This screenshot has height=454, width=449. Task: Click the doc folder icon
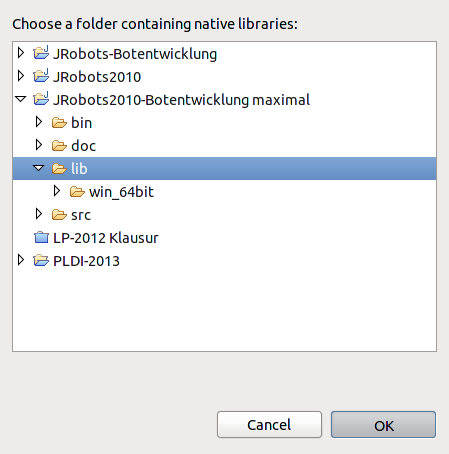click(59, 146)
